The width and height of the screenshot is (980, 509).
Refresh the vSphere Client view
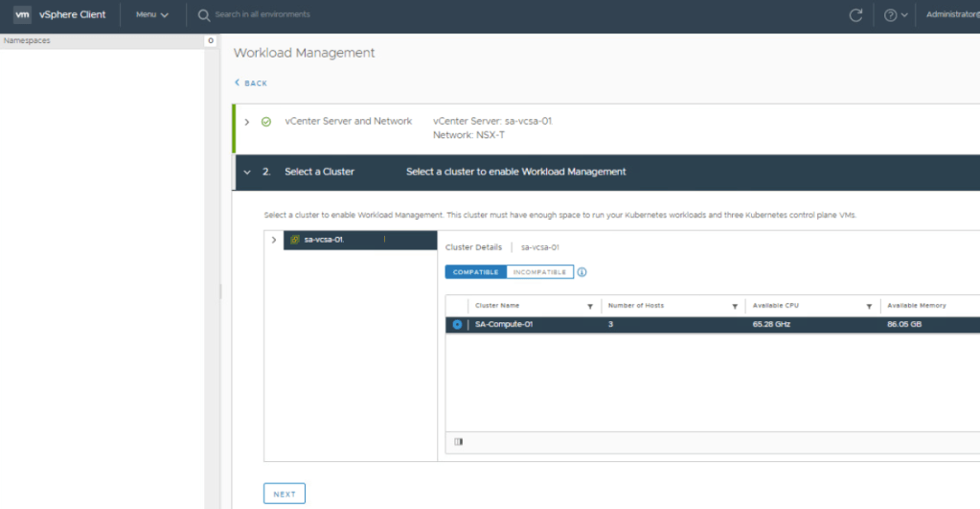coord(855,15)
